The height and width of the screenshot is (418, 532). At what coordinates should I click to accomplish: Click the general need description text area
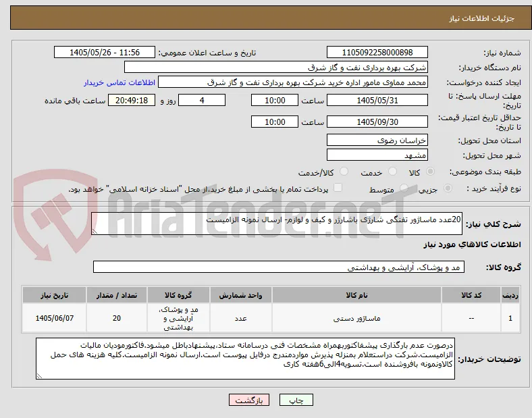pos(277,224)
